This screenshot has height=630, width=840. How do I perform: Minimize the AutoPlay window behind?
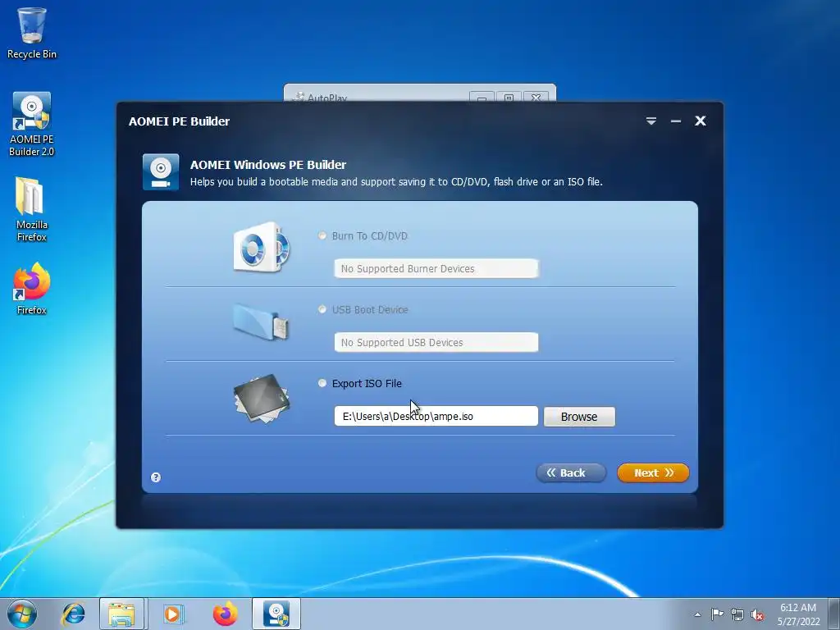pyautogui.click(x=482, y=98)
